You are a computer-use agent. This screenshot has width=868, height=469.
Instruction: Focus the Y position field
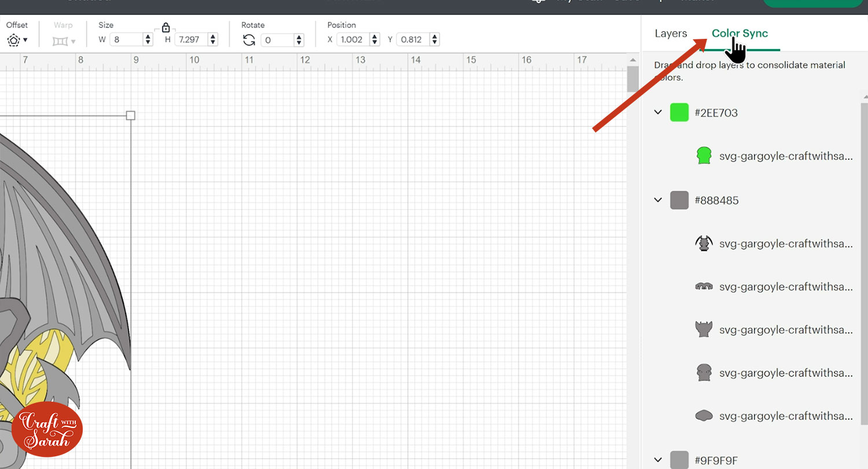(412, 40)
